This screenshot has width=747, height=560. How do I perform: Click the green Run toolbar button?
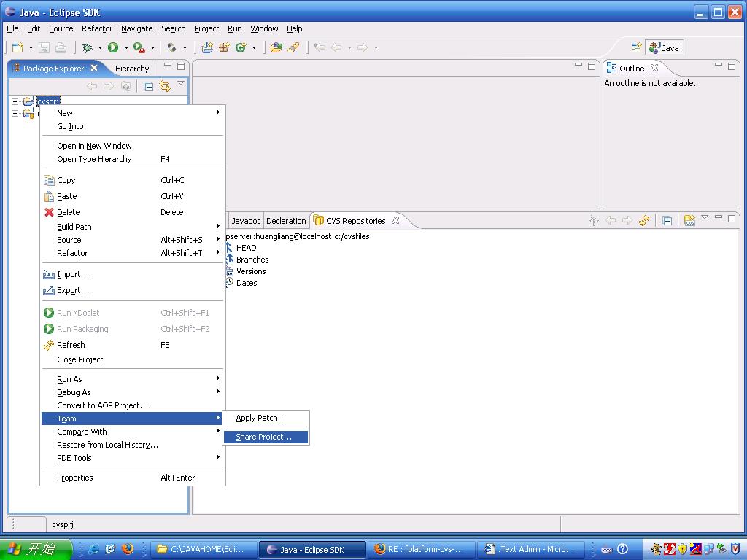pos(113,47)
